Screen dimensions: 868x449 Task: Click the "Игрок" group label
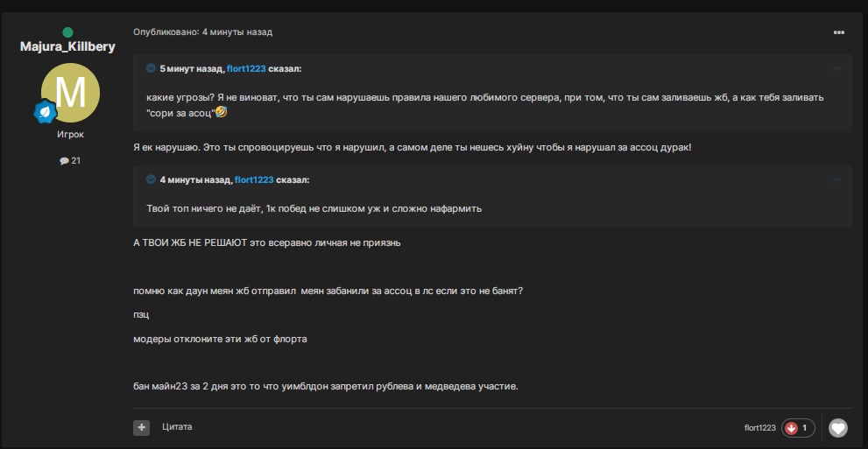coord(70,135)
